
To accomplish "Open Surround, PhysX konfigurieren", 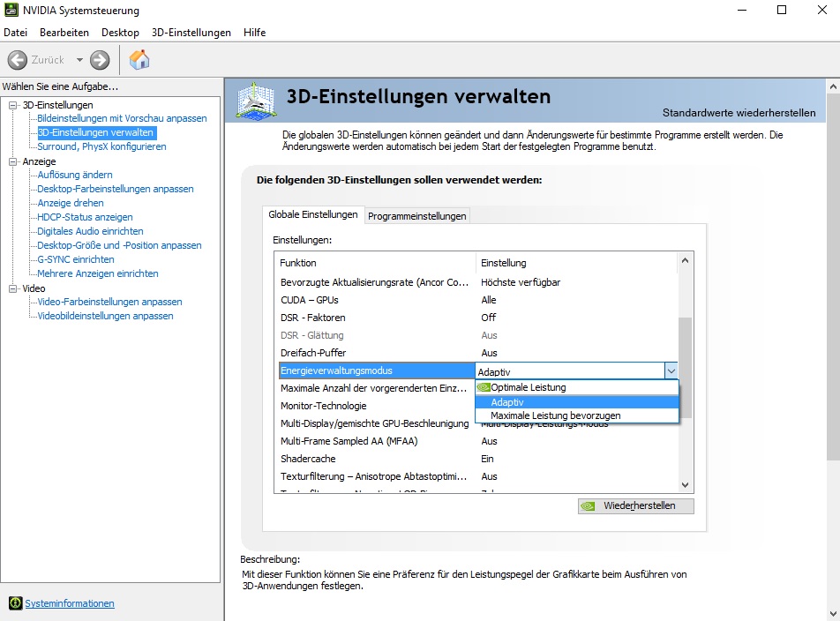I will 101,146.
